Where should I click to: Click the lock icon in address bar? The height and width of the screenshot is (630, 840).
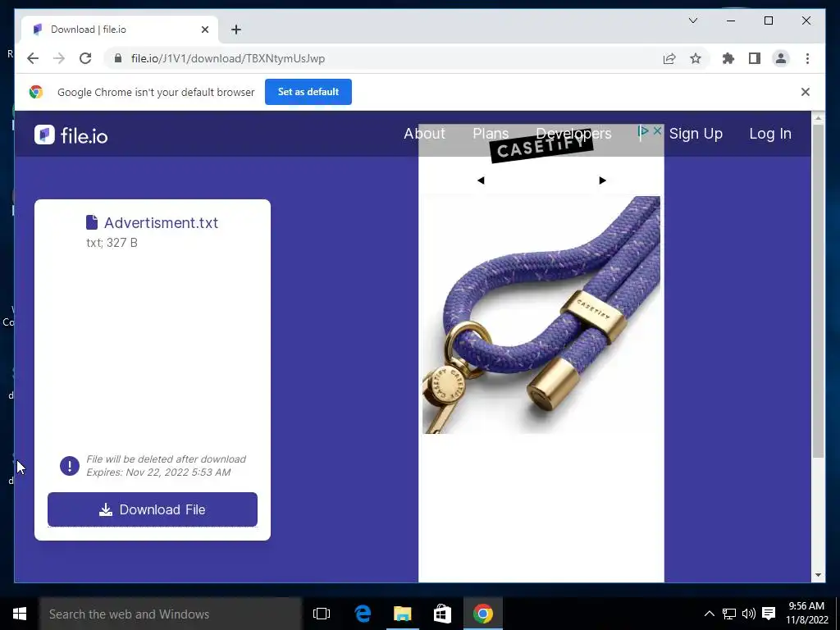(118, 58)
